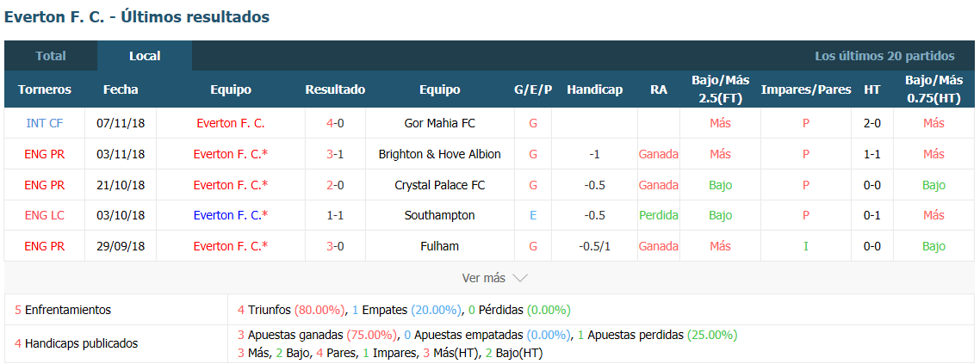Select the Local tab
Viewport: 980px width, 364px height.
(x=145, y=56)
